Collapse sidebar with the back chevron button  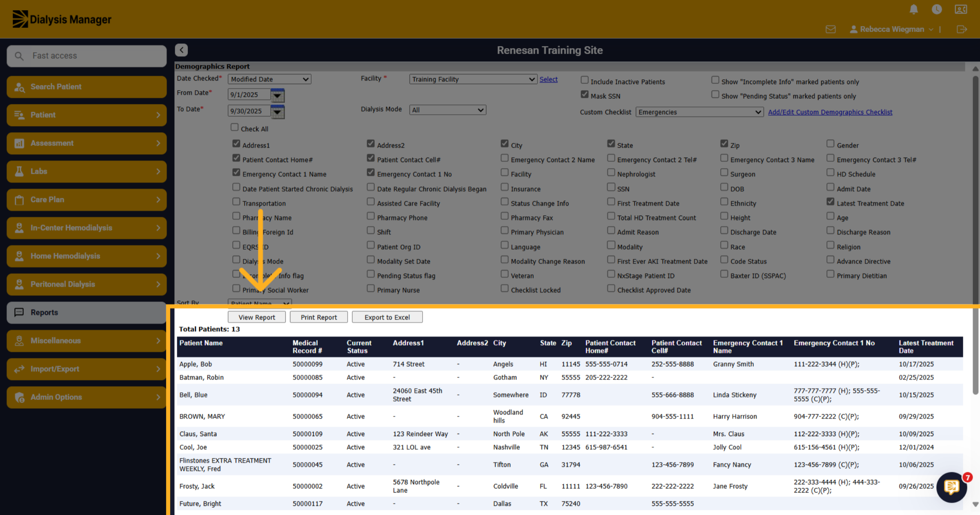pos(181,50)
